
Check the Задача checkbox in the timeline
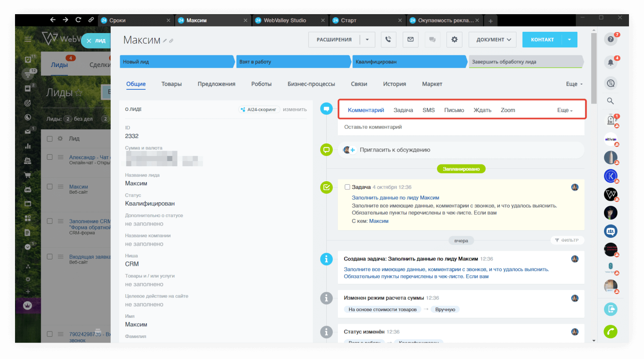347,187
